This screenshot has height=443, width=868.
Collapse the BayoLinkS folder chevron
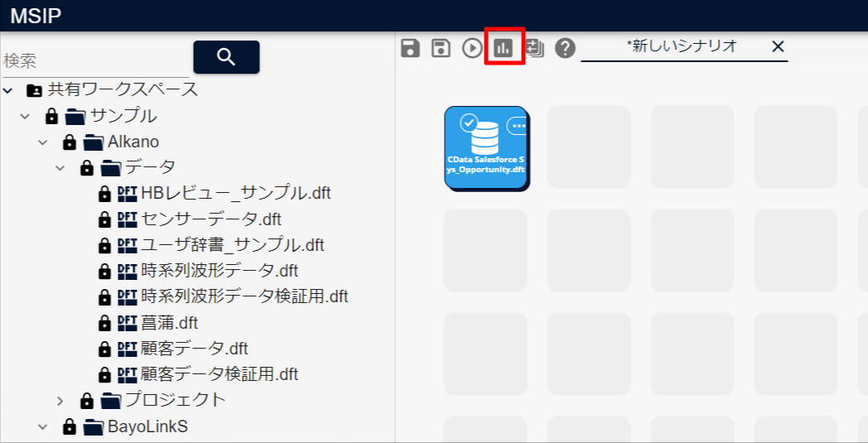click(x=42, y=427)
